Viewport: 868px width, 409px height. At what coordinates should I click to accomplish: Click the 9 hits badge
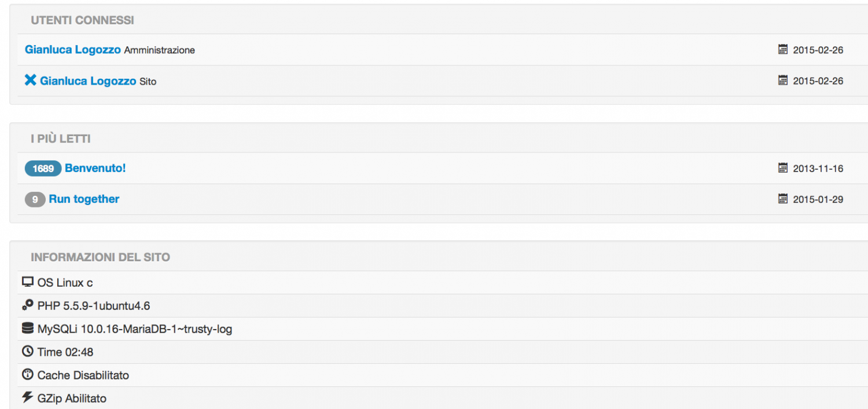[35, 199]
